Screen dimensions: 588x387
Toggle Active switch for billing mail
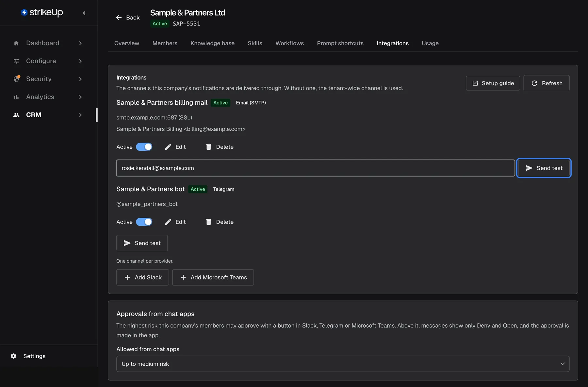pyautogui.click(x=144, y=147)
